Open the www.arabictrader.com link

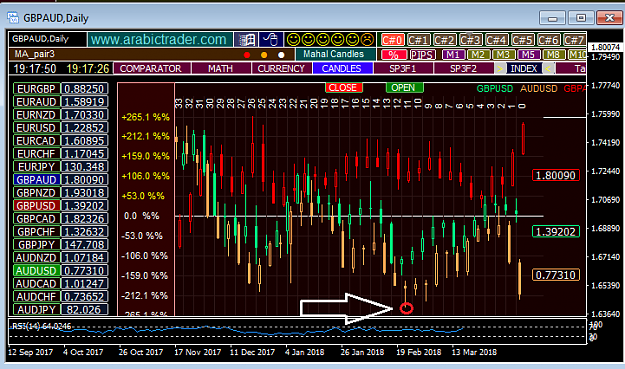(x=159, y=40)
